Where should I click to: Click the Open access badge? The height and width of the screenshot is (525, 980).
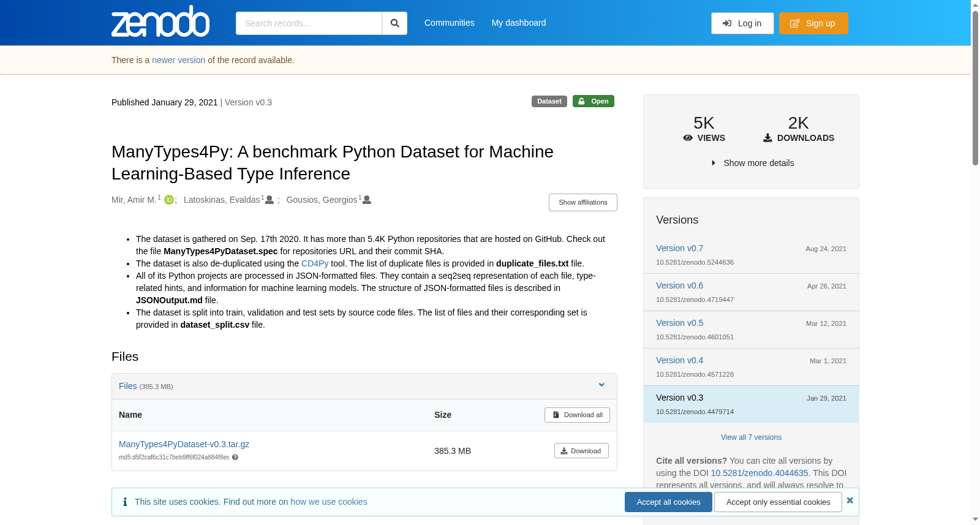tap(593, 101)
